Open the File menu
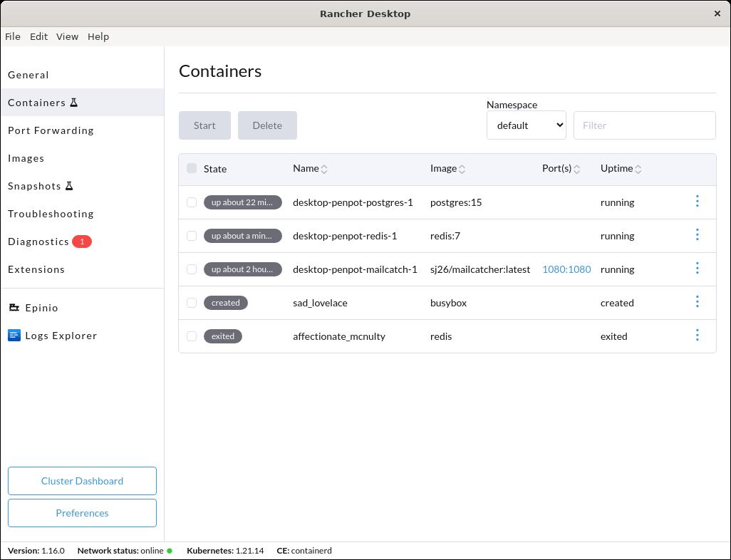 (x=13, y=36)
